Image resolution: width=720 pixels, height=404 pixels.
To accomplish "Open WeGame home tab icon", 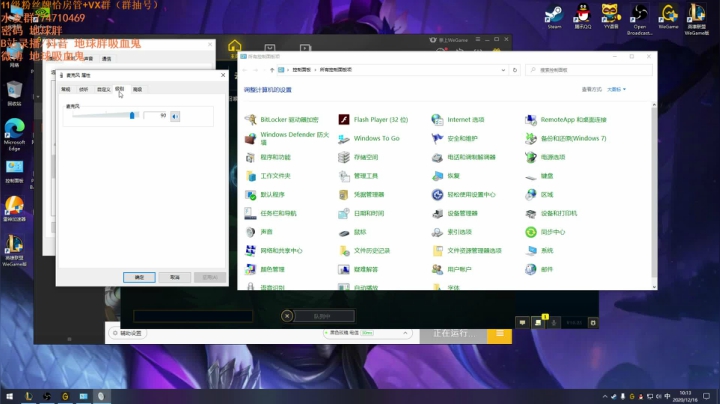I will (x=235, y=47).
